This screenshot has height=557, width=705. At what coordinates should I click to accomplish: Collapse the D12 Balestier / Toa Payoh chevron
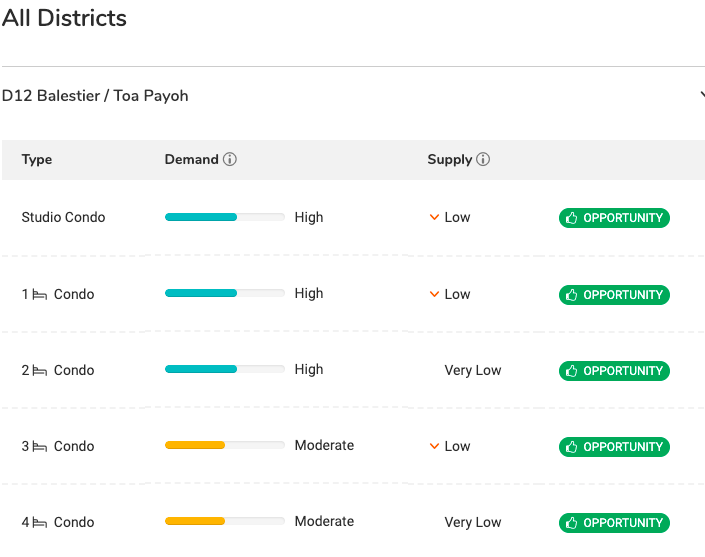[702, 96]
